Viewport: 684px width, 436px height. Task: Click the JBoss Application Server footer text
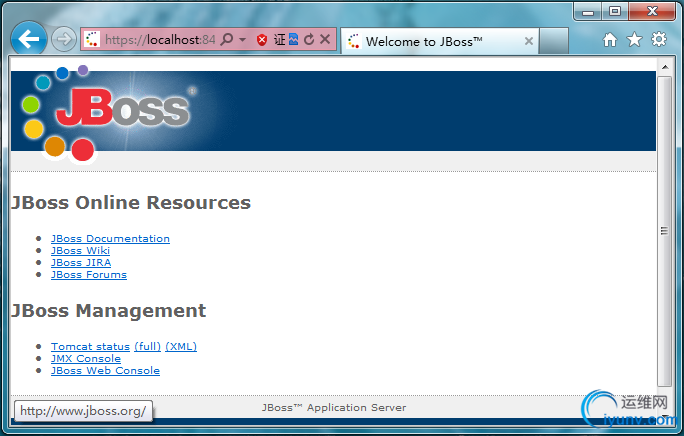pos(334,408)
